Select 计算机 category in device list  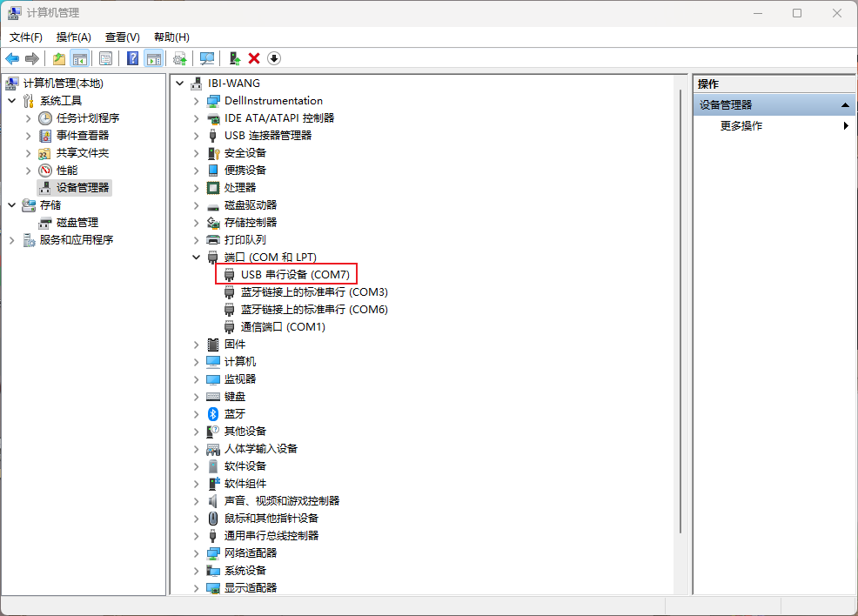(x=239, y=362)
